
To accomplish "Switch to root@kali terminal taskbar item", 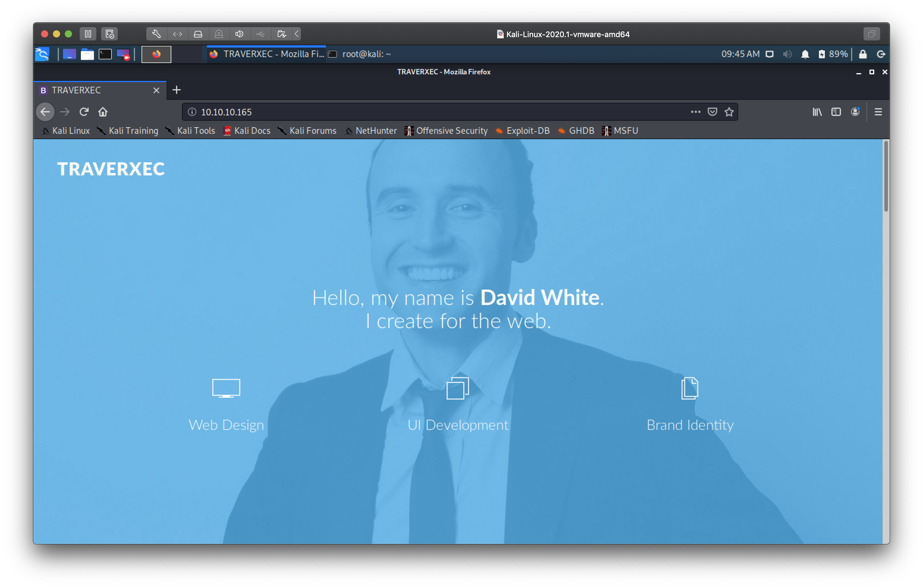I will point(360,54).
